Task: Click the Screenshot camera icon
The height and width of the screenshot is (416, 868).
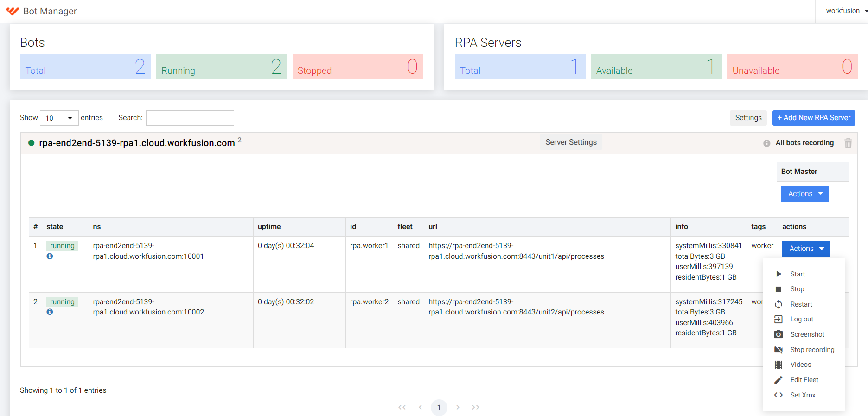Action: pos(779,334)
